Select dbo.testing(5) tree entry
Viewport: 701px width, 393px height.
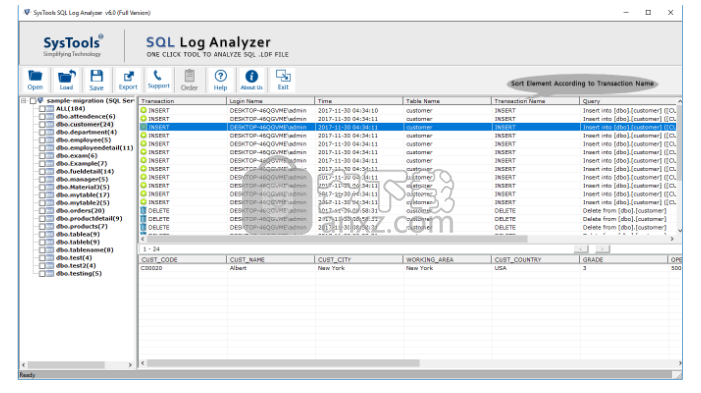79,274
